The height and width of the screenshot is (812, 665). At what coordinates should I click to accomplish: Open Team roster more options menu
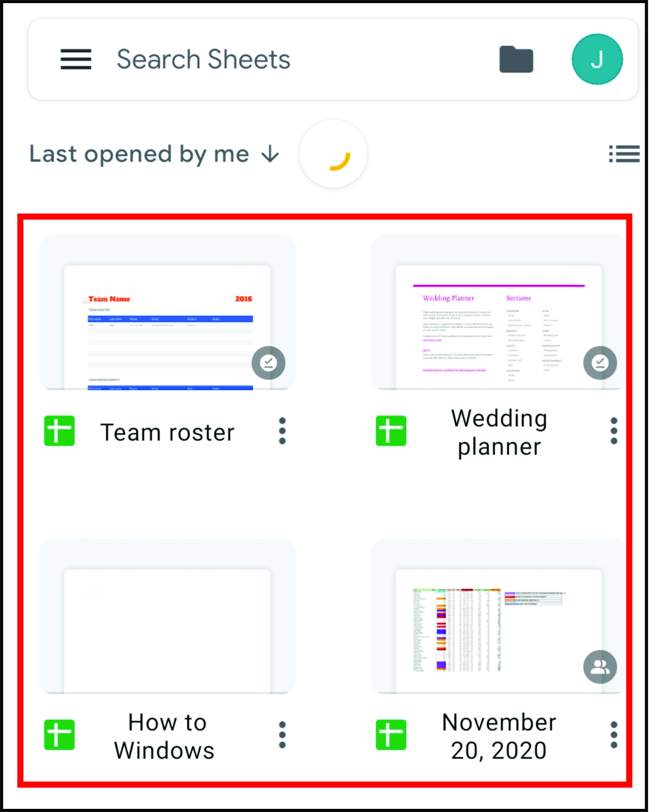tap(282, 431)
